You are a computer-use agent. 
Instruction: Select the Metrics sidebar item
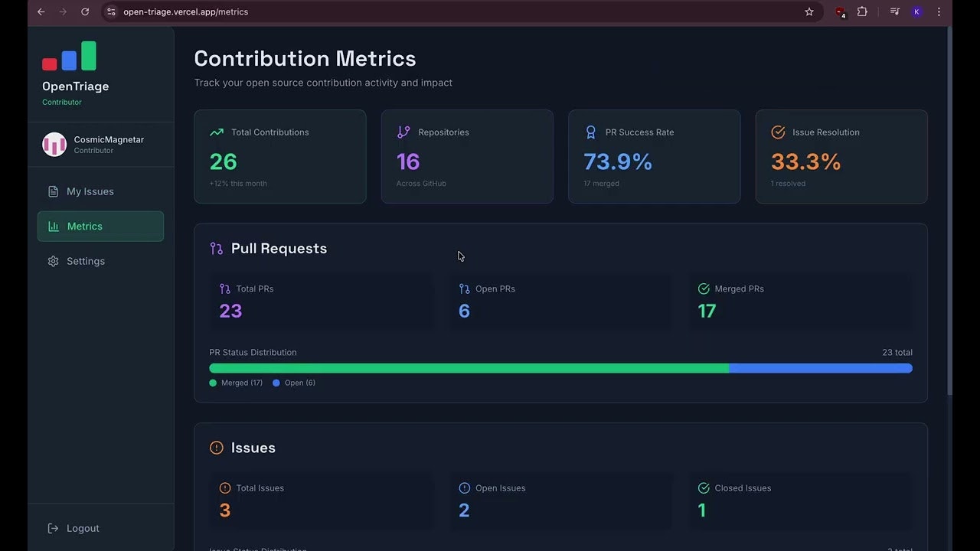[100, 227]
